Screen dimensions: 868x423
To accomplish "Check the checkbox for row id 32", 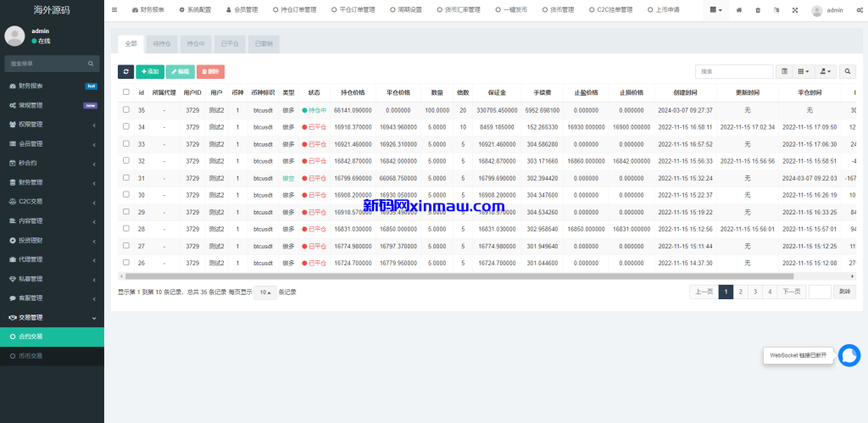I will pyautogui.click(x=126, y=160).
